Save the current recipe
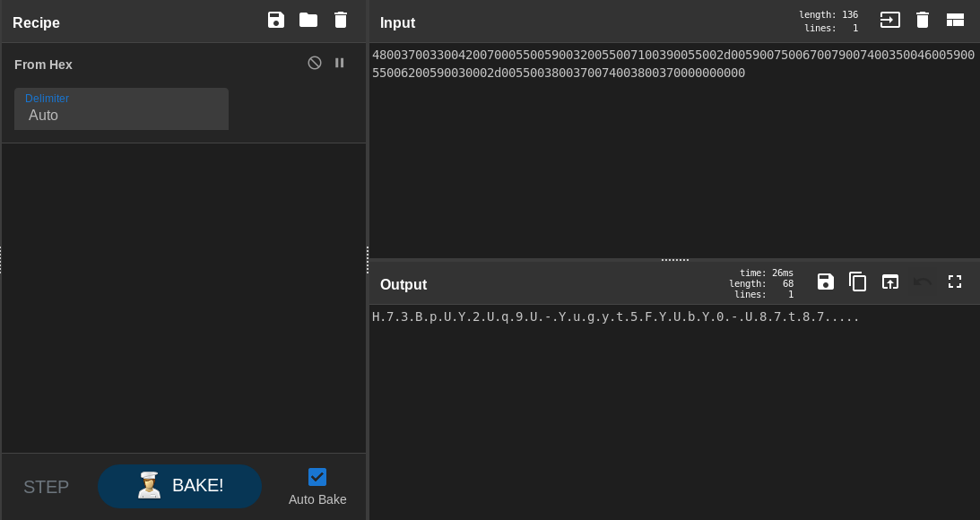The image size is (980, 520). 276,20
